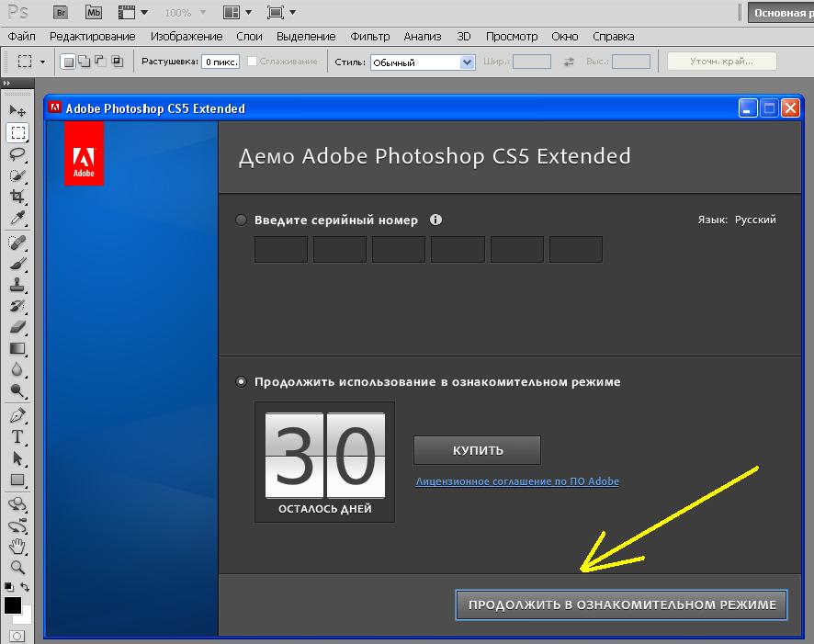Open the Изображение menu
The width and height of the screenshot is (814, 644).
tap(187, 37)
